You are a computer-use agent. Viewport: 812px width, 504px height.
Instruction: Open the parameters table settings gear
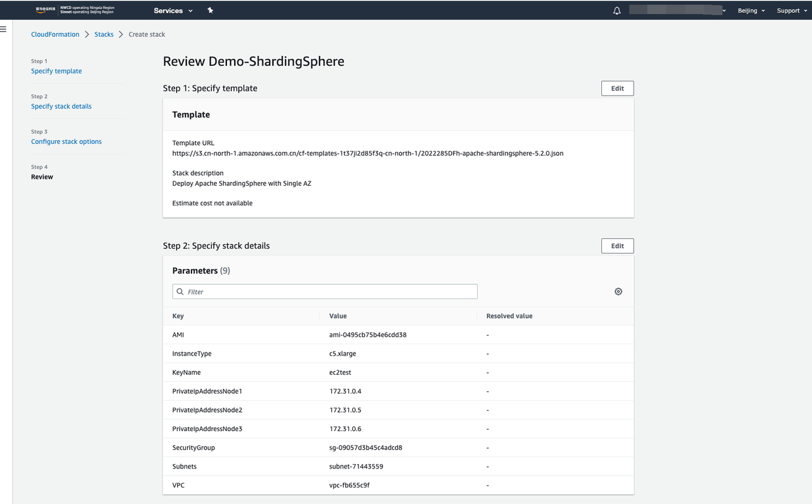tap(618, 292)
